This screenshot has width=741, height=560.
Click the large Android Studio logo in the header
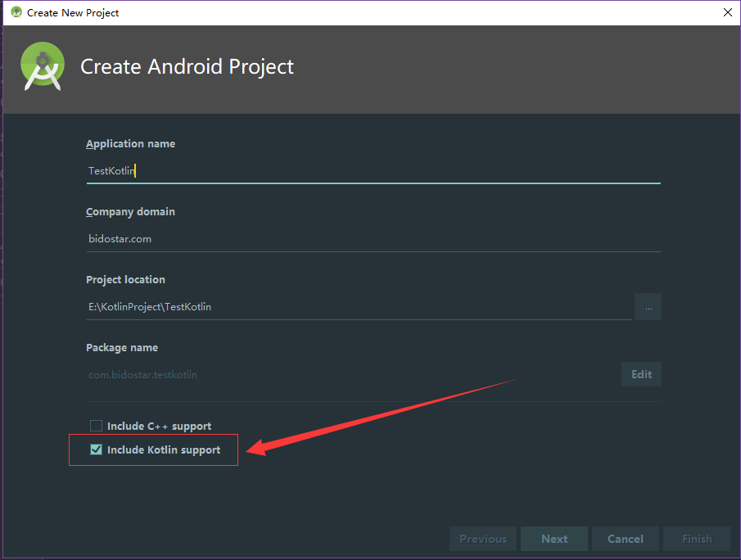pos(43,67)
